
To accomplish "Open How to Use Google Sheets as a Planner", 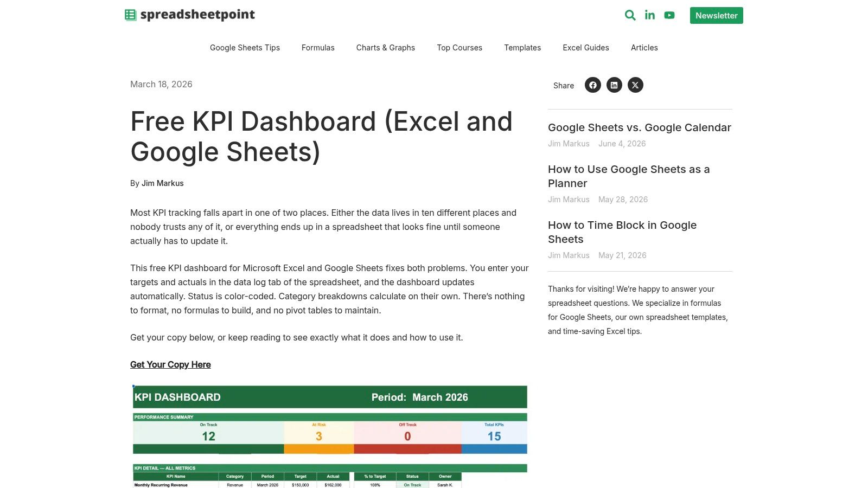I will point(629,176).
